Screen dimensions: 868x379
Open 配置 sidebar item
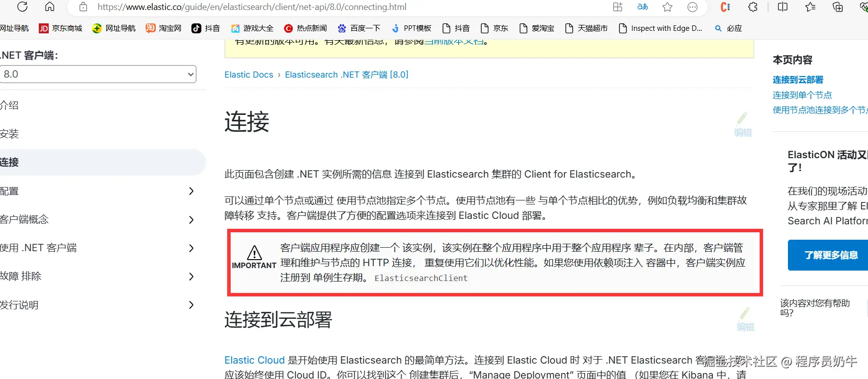click(9, 191)
